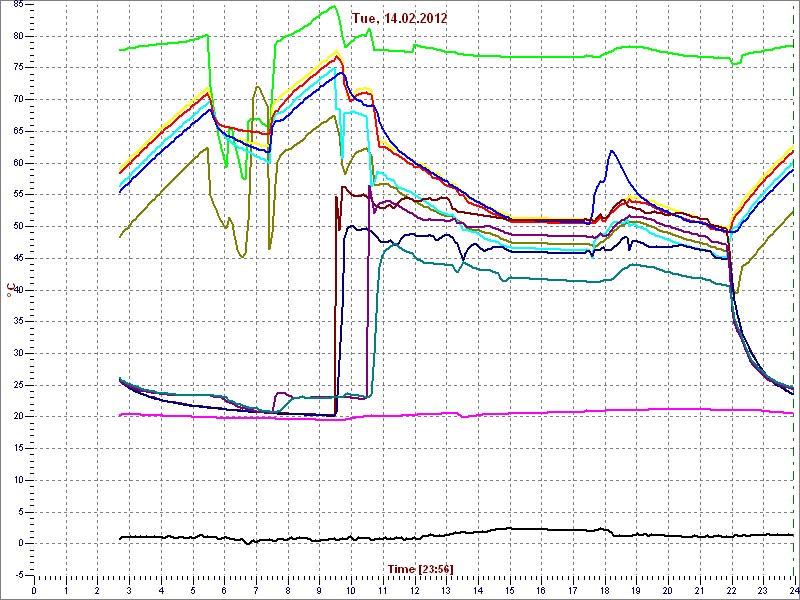This screenshot has width=800, height=600.
Task: Click the "°C" temperature axis label
Action: pos(10,291)
